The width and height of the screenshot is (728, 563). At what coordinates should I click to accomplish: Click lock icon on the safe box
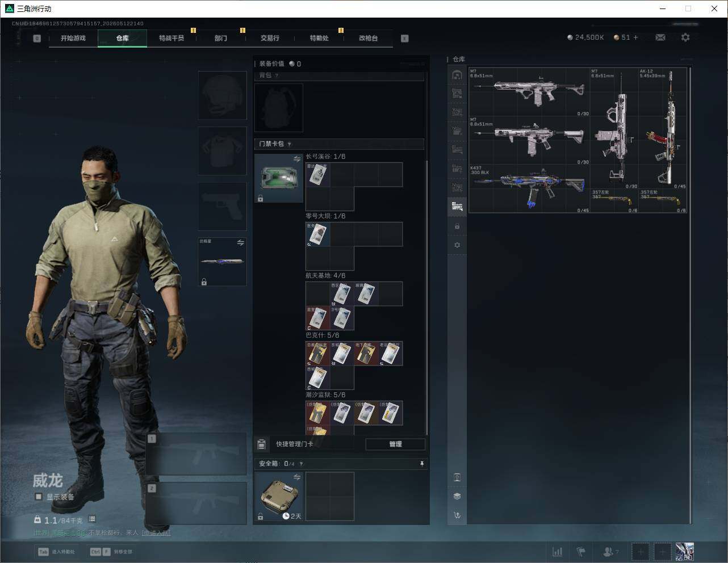click(x=260, y=516)
